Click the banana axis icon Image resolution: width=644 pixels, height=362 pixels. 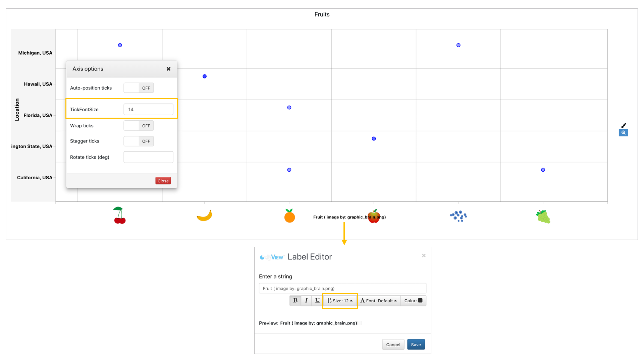pos(204,216)
